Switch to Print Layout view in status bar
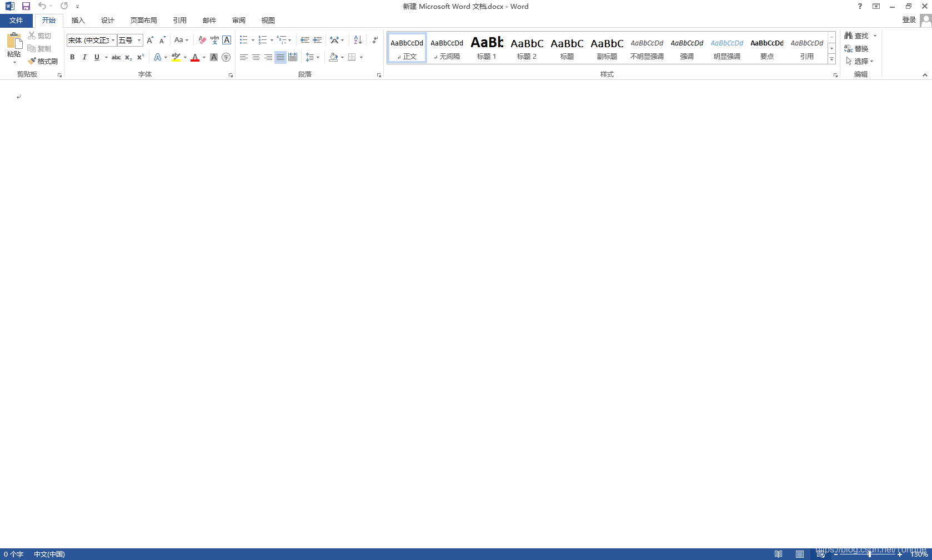 click(x=800, y=554)
